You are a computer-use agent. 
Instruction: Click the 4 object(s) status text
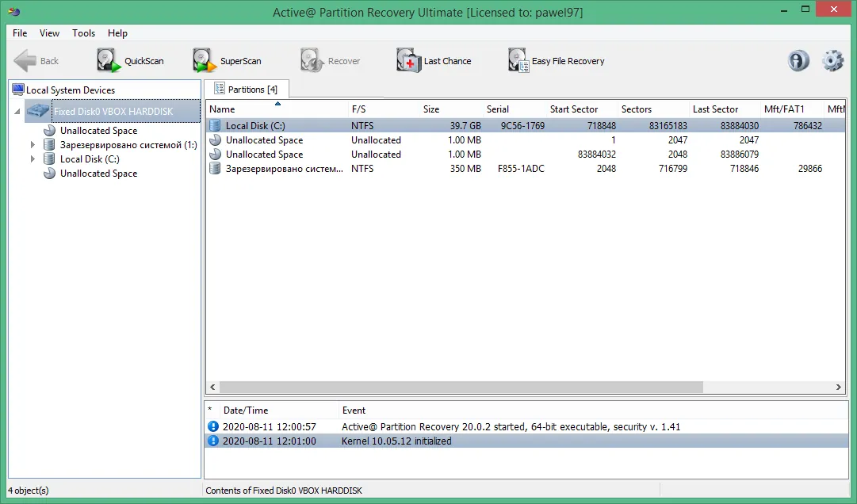(29, 491)
